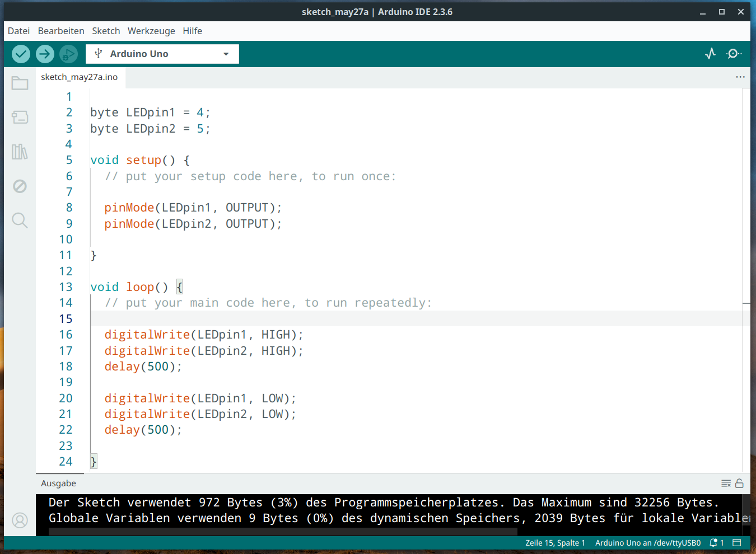Toggle output scroll lock icon
The image size is (756, 554).
(739, 483)
